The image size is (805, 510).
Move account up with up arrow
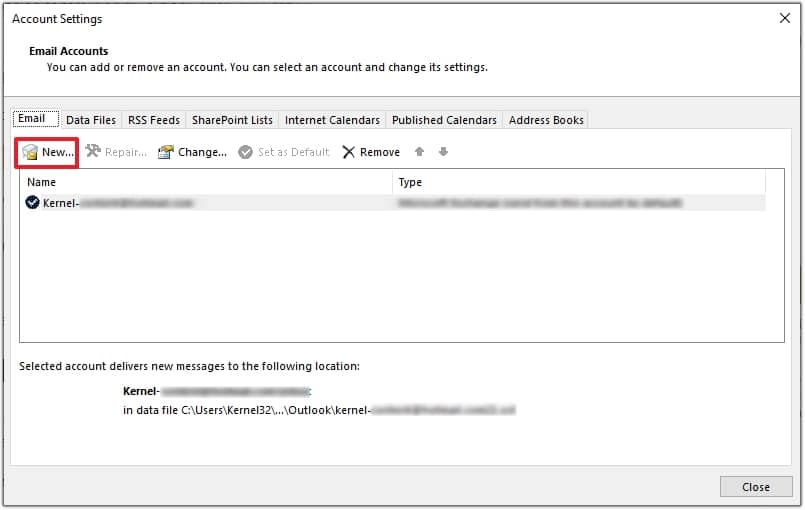(x=419, y=152)
